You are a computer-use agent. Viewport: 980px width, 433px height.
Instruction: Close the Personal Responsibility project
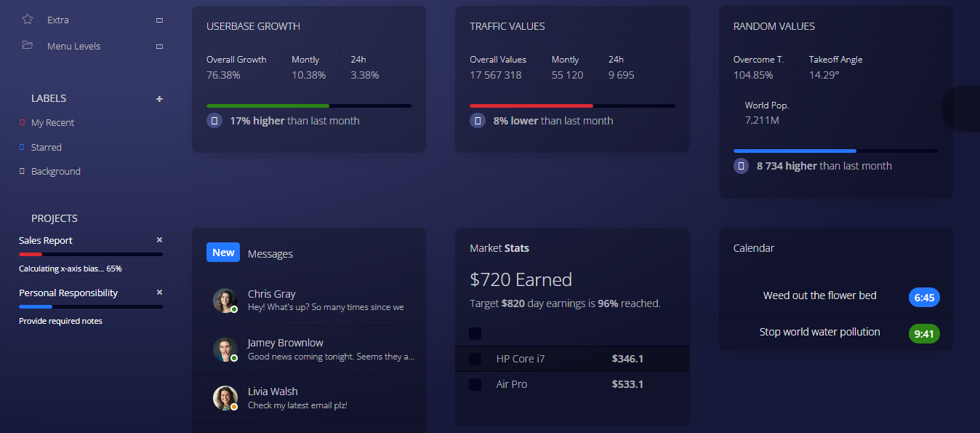159,293
